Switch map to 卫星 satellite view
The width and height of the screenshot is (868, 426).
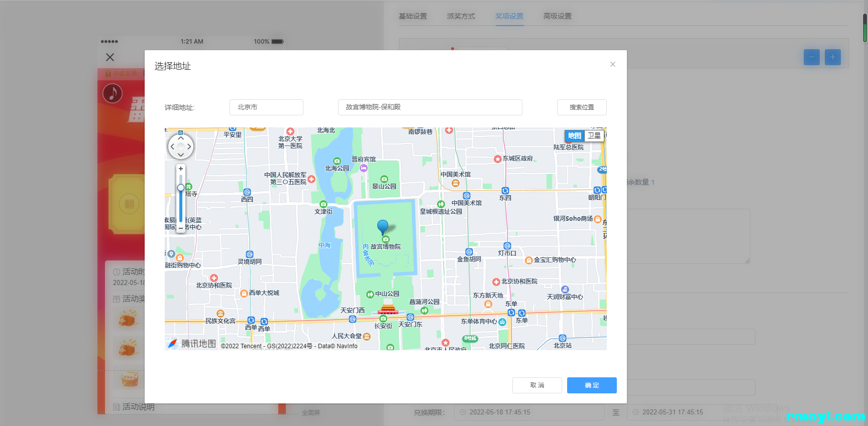point(594,135)
